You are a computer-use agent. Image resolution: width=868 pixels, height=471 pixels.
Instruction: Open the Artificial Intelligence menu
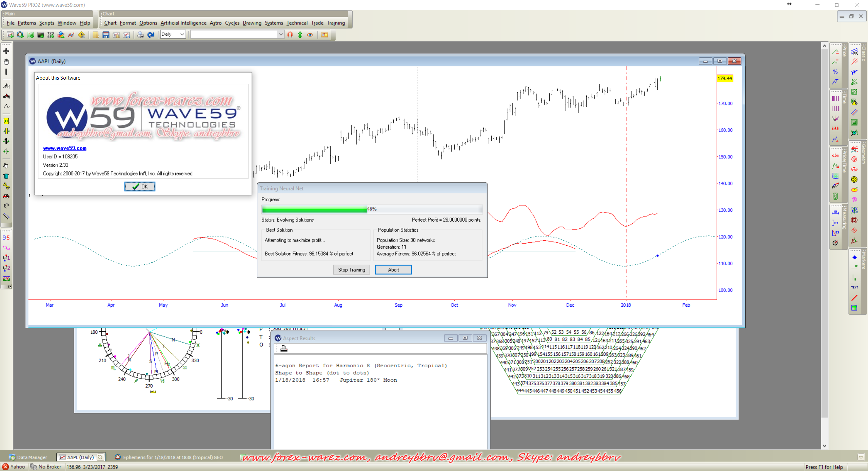(x=183, y=23)
